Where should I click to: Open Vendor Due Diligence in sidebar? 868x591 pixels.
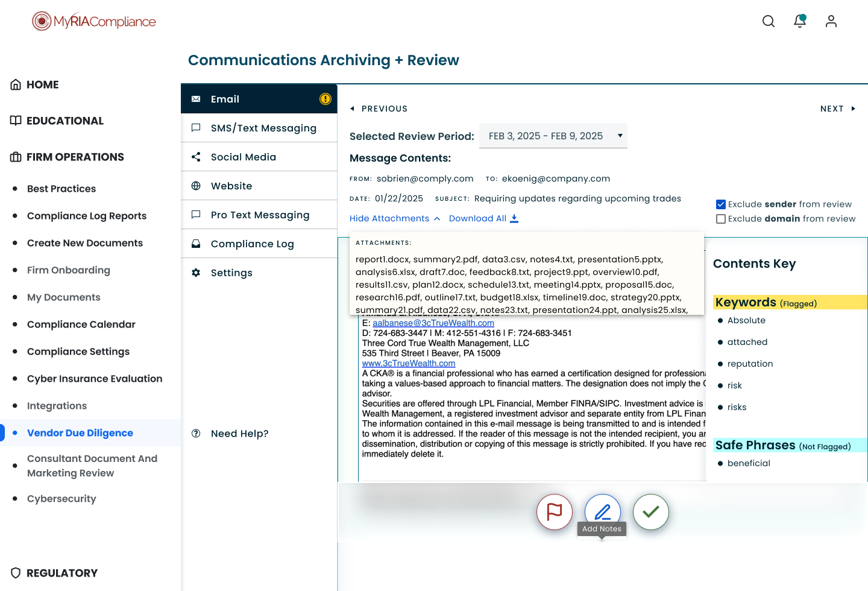coord(80,433)
